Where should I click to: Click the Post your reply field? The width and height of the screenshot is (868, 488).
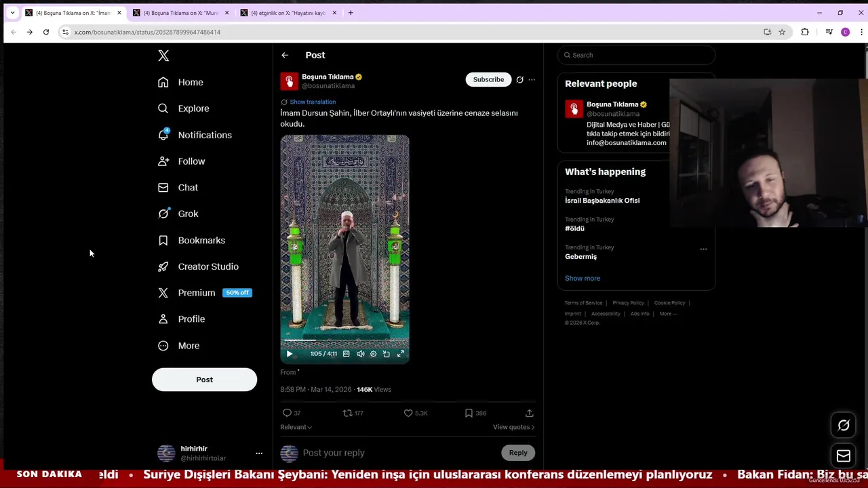400,453
